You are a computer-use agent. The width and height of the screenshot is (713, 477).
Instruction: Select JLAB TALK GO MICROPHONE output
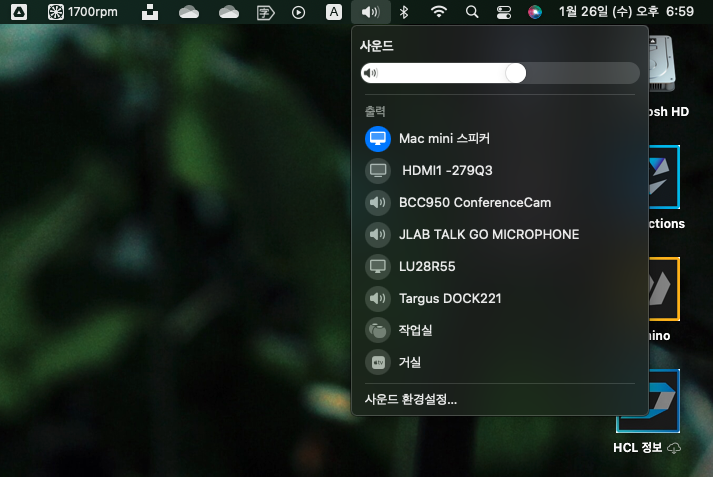[x=500, y=234]
